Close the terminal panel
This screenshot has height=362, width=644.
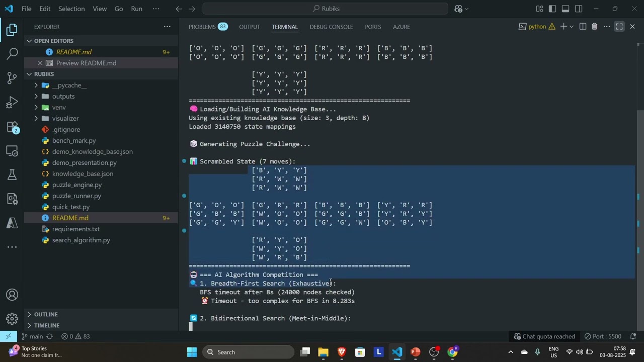coord(632,27)
